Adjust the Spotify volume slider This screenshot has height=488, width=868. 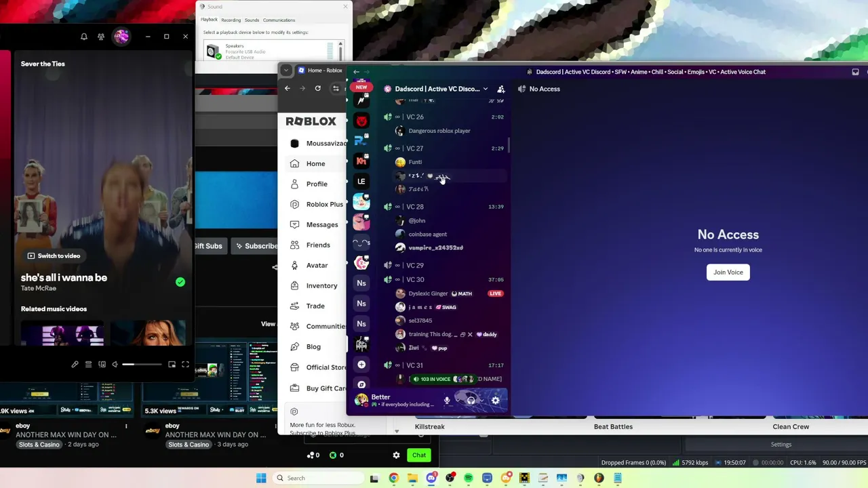click(x=141, y=365)
